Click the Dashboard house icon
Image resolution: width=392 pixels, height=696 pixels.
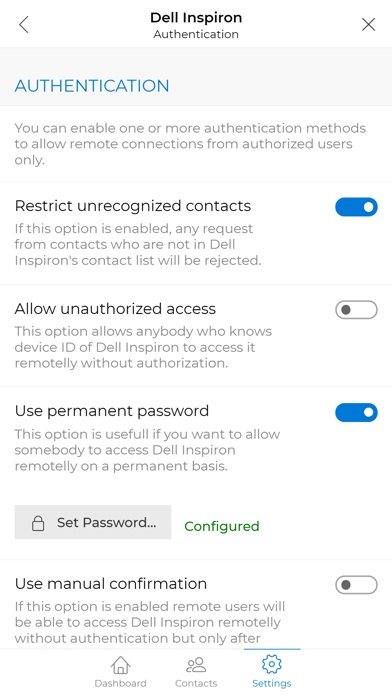coord(120,665)
